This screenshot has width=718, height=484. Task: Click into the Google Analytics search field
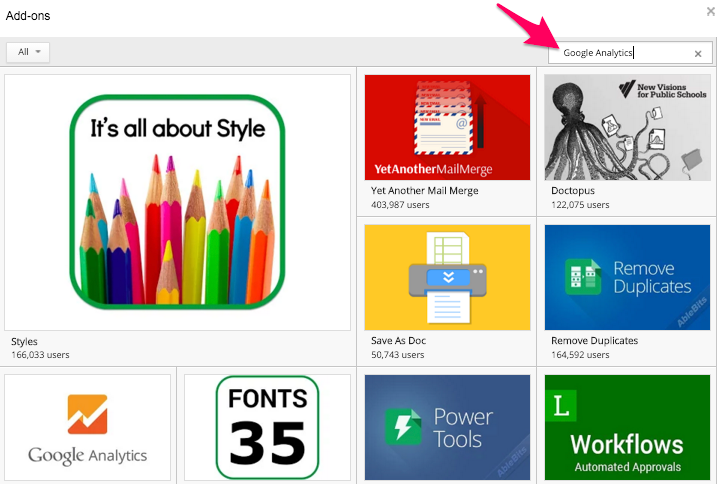(620, 54)
